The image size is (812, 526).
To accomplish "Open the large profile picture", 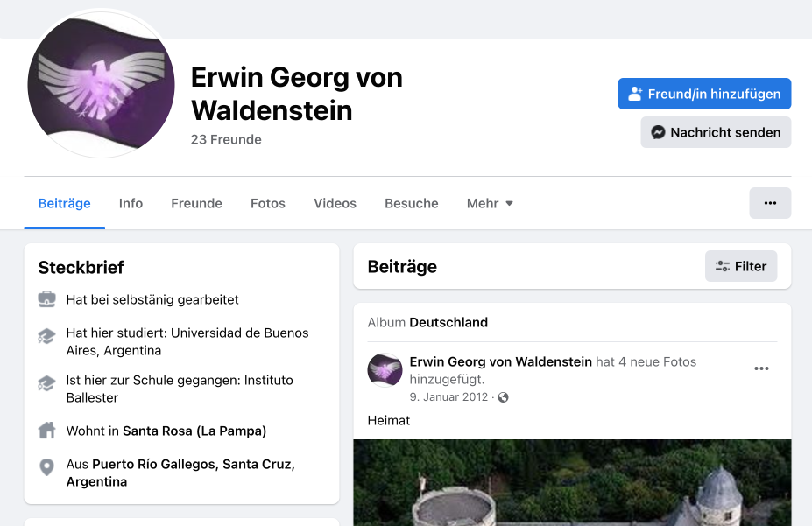I will (x=102, y=85).
